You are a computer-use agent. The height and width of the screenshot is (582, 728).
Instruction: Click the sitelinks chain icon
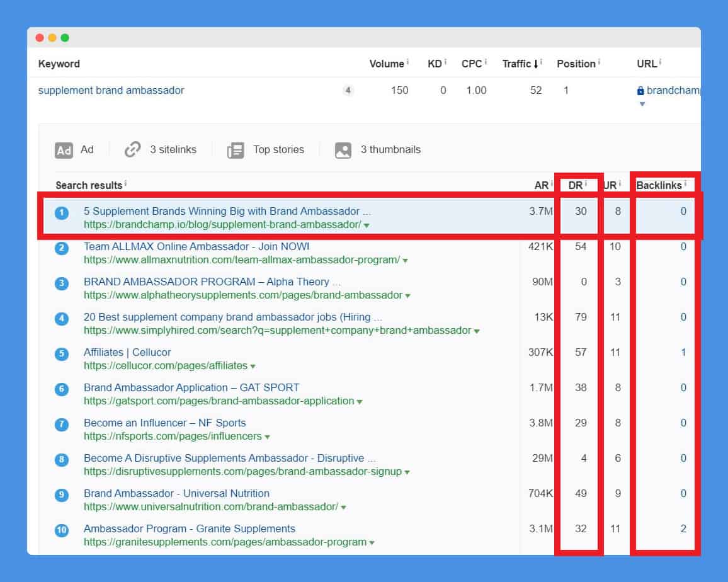[132, 149]
